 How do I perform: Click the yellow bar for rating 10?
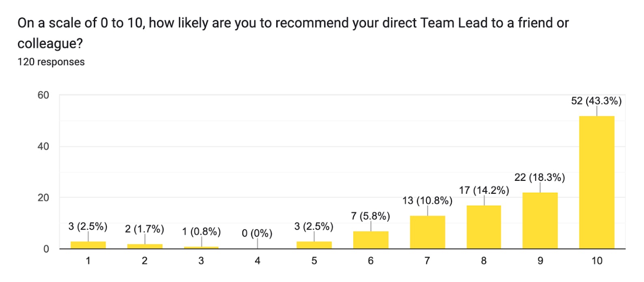(596, 182)
